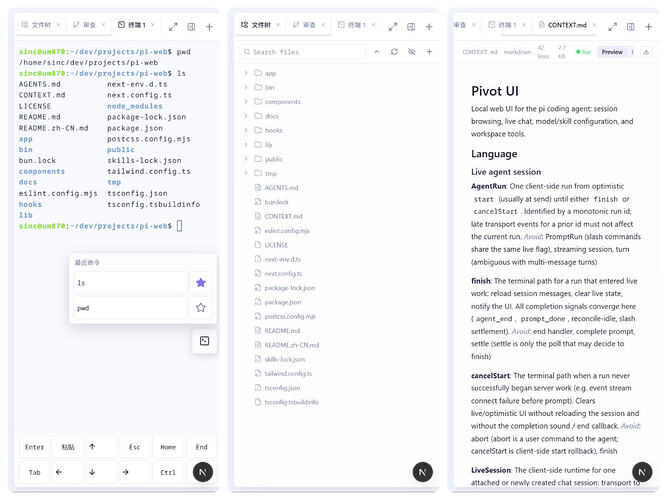
Task: Split the file tree panel view
Action: point(411,27)
